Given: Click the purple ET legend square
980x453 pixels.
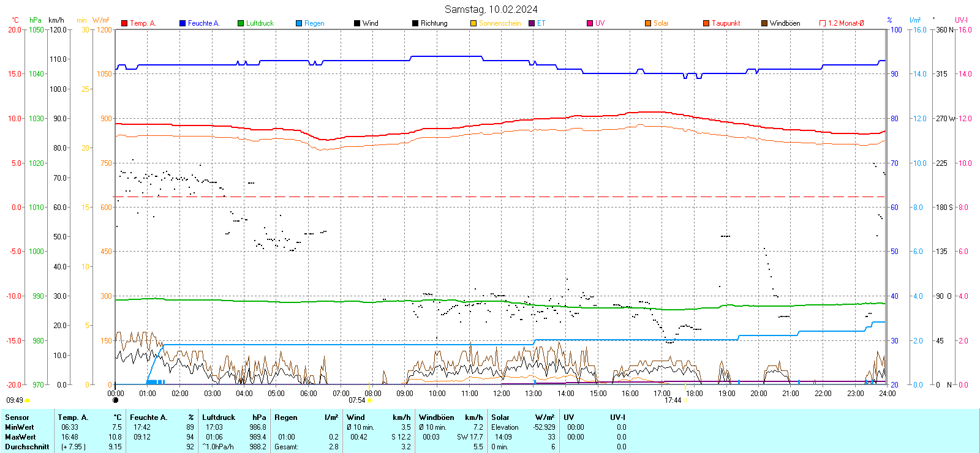Looking at the screenshot, I should click(x=532, y=23).
